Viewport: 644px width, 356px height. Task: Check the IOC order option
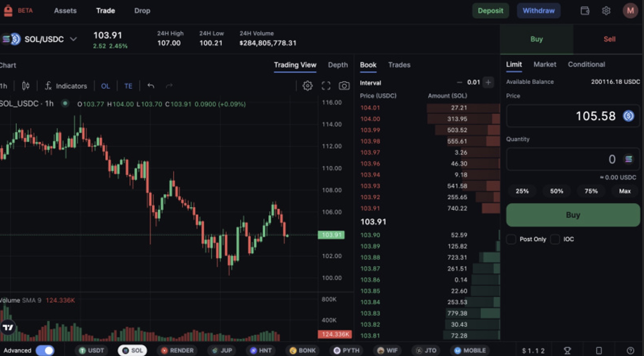click(555, 239)
